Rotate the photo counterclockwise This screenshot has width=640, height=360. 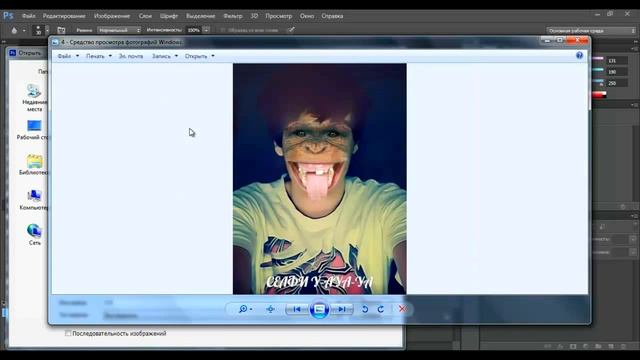(365, 309)
